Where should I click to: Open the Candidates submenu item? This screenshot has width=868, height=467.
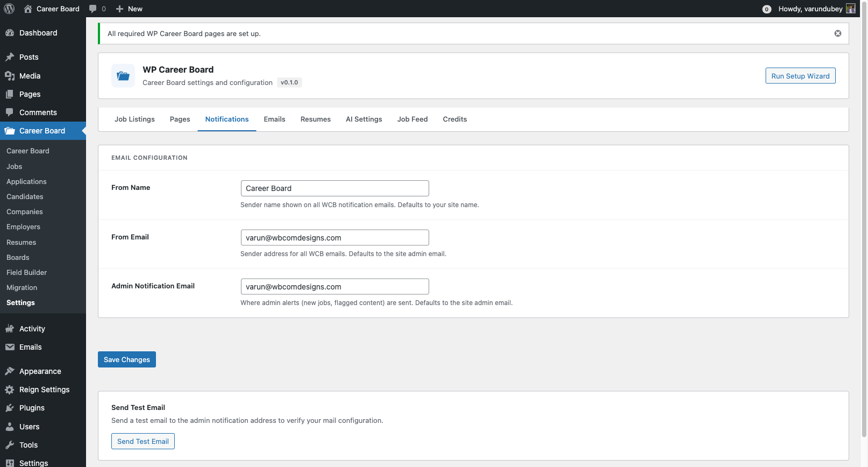pyautogui.click(x=25, y=197)
